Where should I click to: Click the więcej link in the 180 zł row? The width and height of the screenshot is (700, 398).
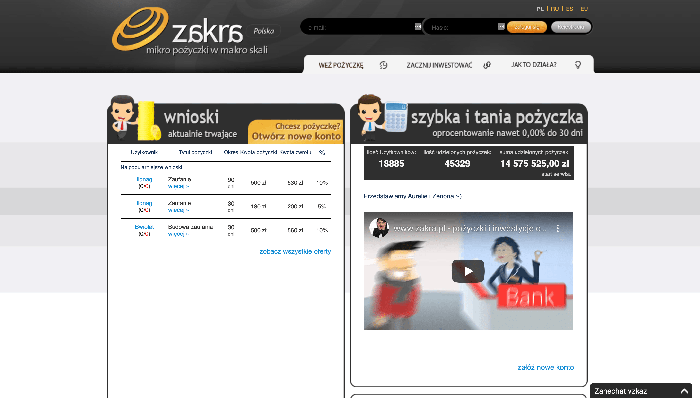click(x=178, y=211)
